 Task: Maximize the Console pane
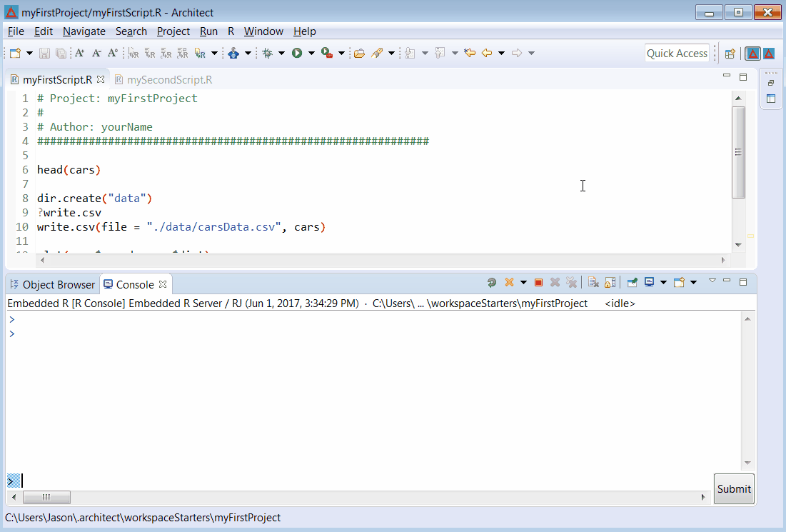coord(743,282)
